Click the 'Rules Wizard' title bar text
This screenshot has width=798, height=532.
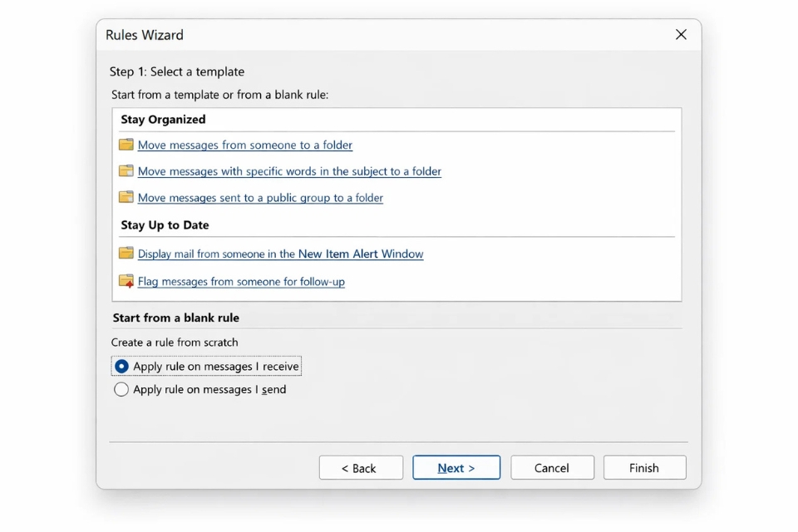(x=145, y=35)
